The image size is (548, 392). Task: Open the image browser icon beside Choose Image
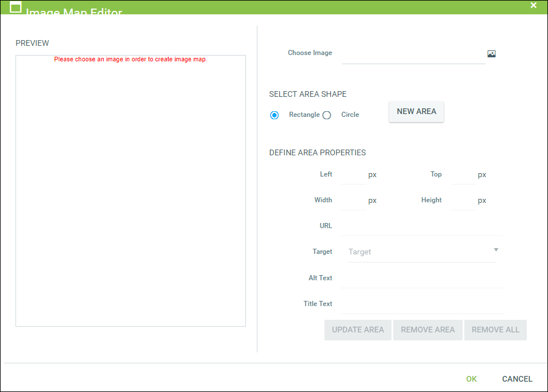491,54
